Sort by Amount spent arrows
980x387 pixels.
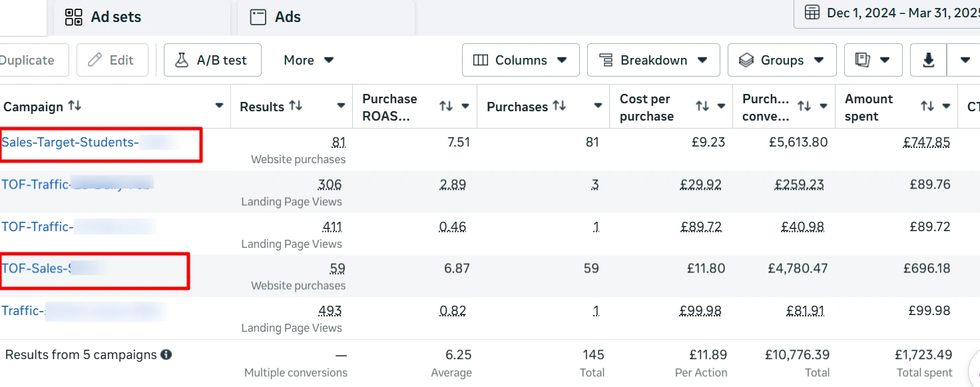(927, 107)
